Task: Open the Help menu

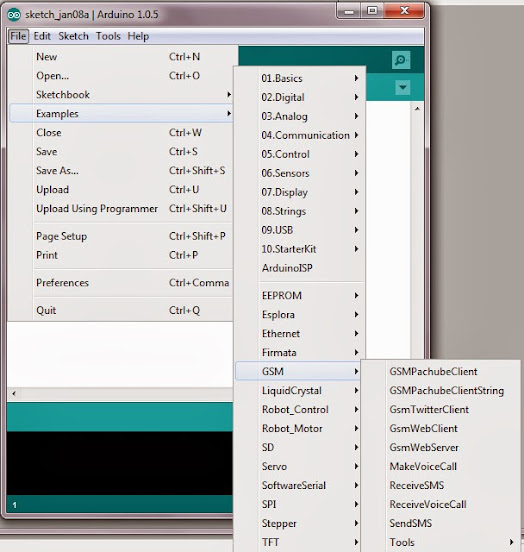Action: click(138, 36)
